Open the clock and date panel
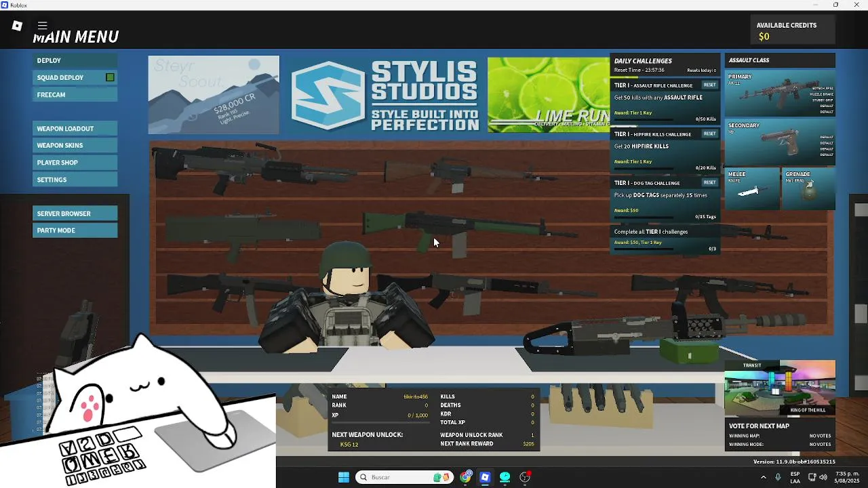868x488 pixels. tap(847, 477)
